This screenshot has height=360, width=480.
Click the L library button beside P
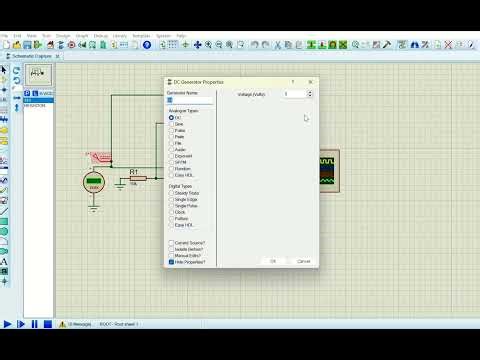(35, 93)
